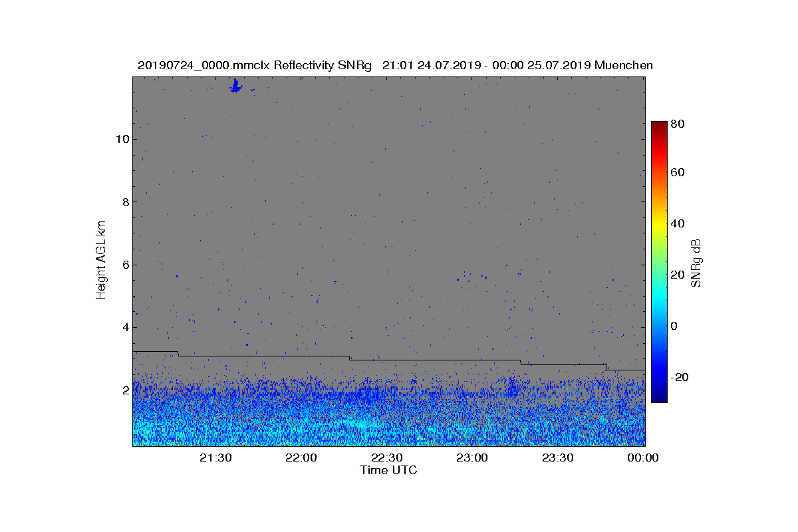Click the 'SNRg dB' colorbar label
The width and height of the screenshot is (798, 532).
coord(697,262)
